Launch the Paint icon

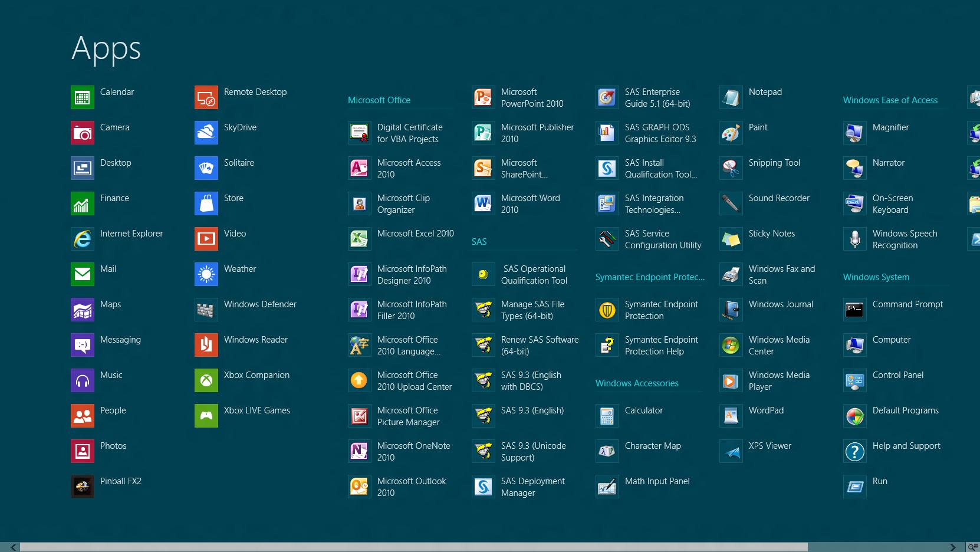[x=731, y=133]
